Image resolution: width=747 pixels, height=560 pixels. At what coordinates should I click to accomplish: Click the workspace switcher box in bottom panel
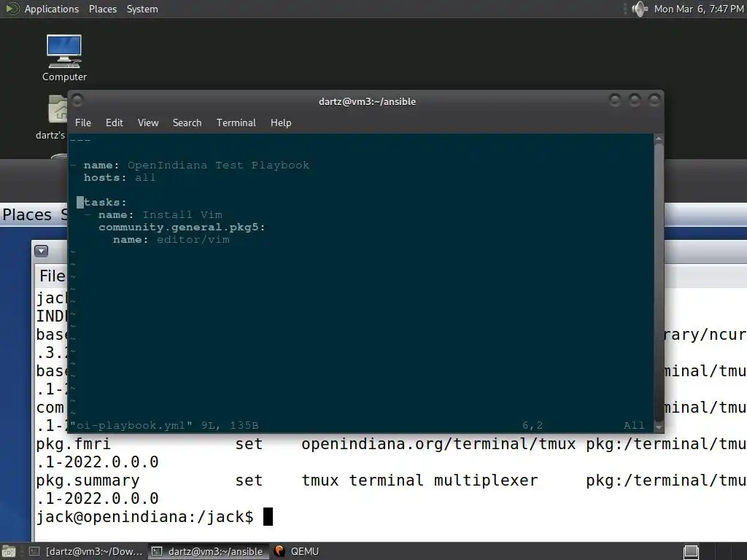point(691,551)
